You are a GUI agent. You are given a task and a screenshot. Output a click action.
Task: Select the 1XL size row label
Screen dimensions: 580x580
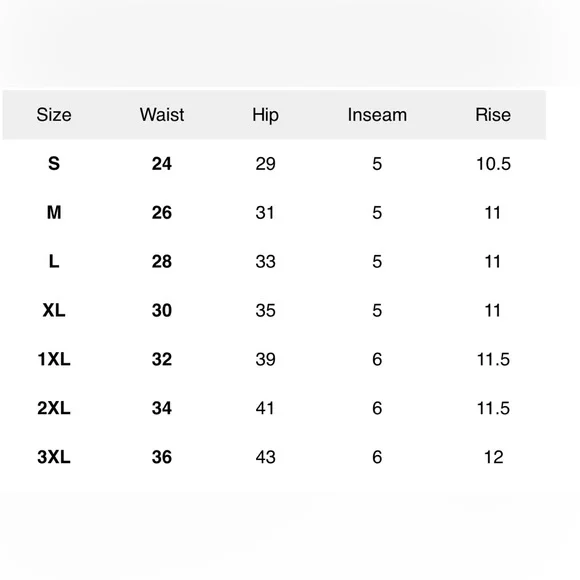click(54, 359)
